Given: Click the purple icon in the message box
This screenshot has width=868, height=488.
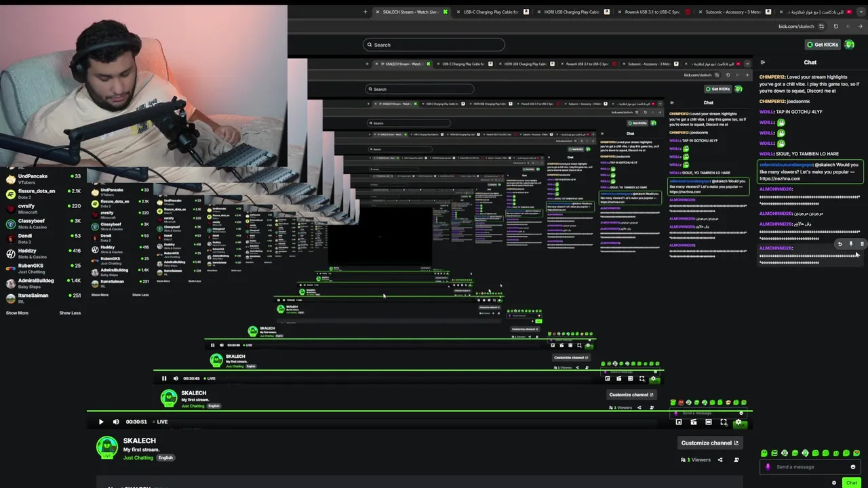Looking at the screenshot, I should coord(768,467).
